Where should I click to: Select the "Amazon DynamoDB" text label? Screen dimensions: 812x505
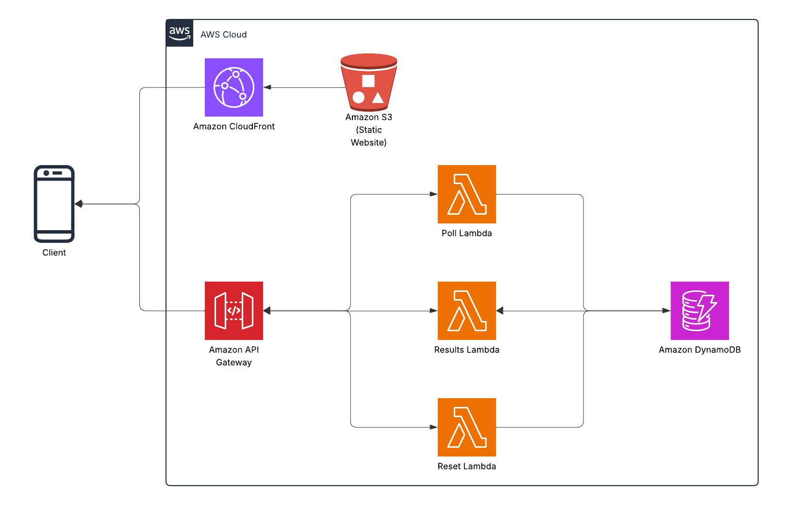click(x=699, y=350)
